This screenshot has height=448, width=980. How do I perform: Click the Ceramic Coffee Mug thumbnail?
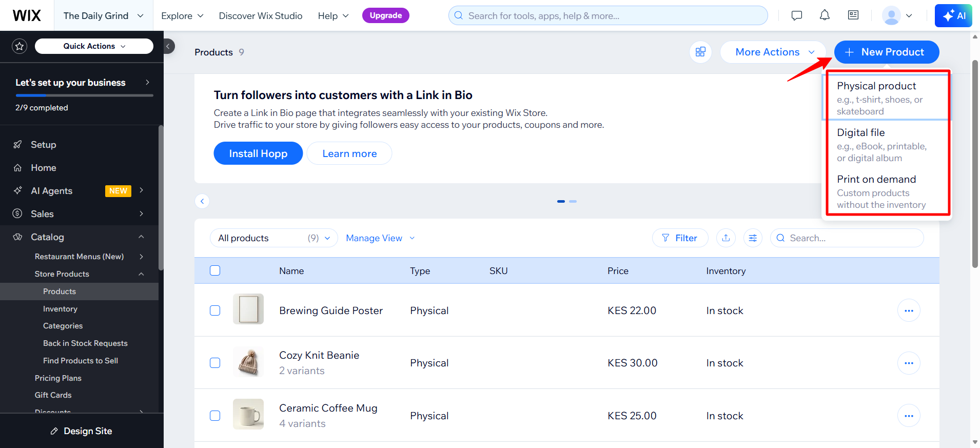click(248, 414)
